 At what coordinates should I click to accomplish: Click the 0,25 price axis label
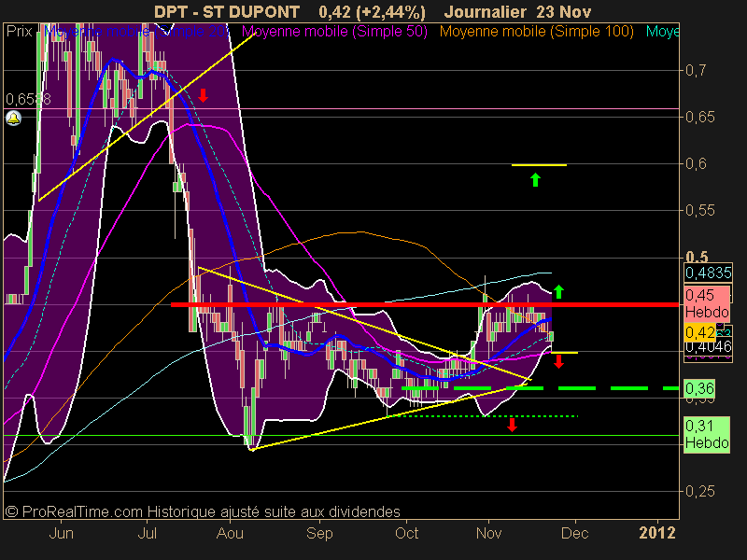tap(699, 491)
